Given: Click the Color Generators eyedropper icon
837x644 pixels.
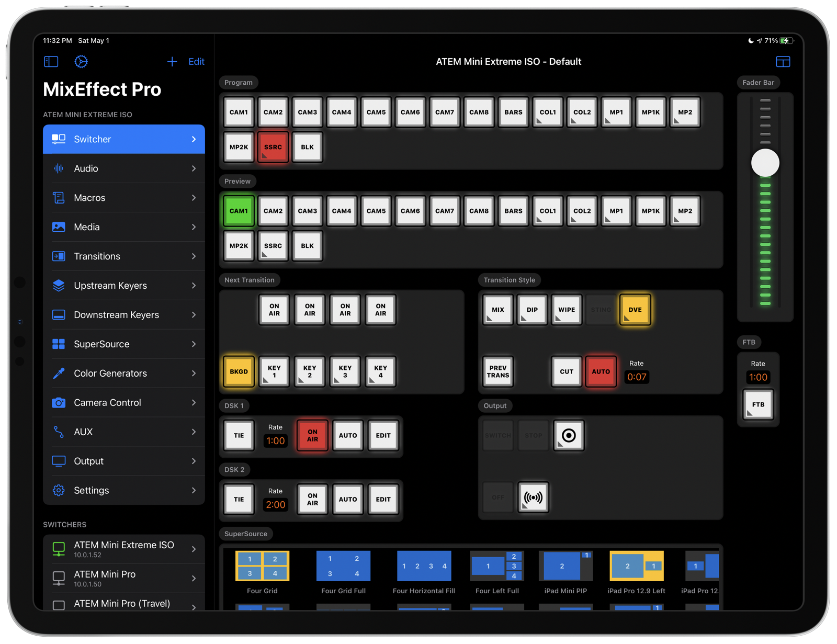Looking at the screenshot, I should pyautogui.click(x=59, y=374).
